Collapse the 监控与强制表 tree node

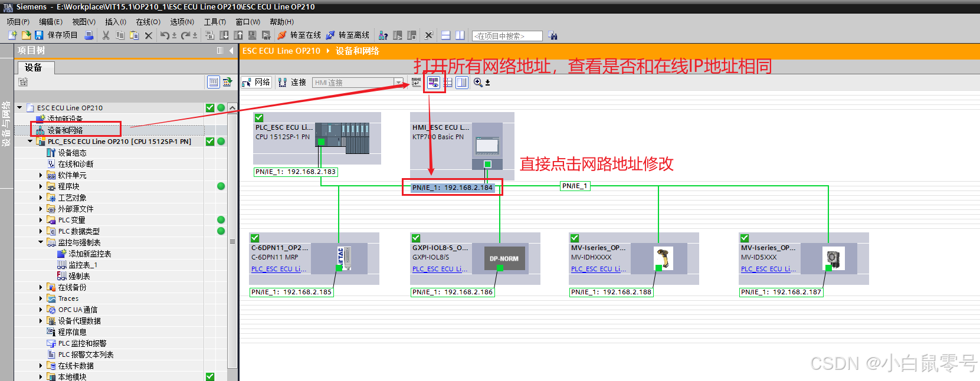[x=41, y=242]
